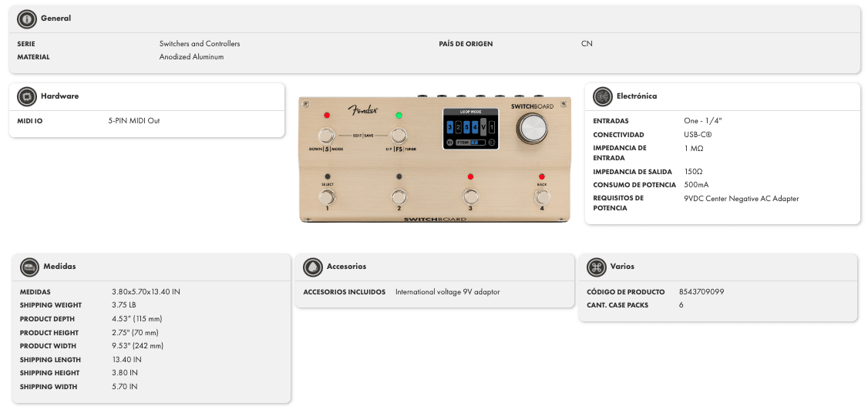This screenshot has width=868, height=420.
Task: Click the product height value '2.75" (70 mm)'
Action: tap(135, 333)
